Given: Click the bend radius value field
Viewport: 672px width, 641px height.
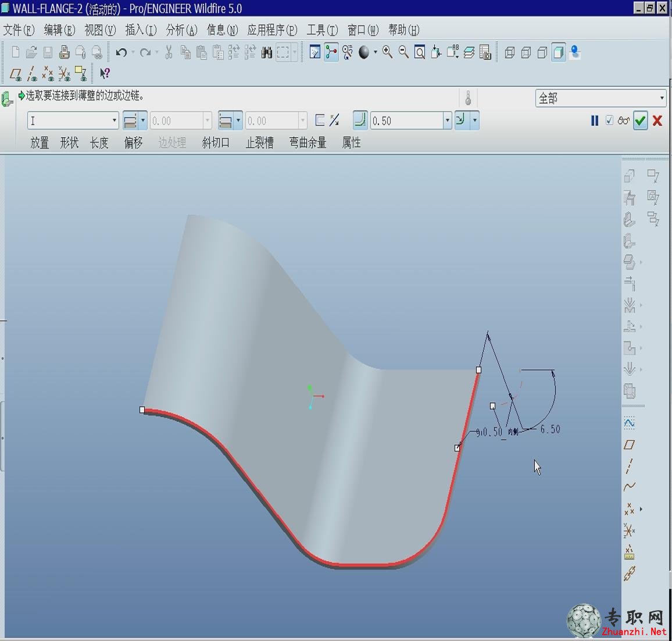Looking at the screenshot, I should [407, 120].
